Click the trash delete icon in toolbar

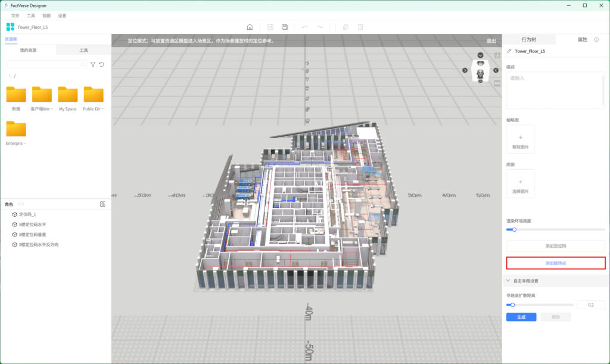tap(360, 27)
